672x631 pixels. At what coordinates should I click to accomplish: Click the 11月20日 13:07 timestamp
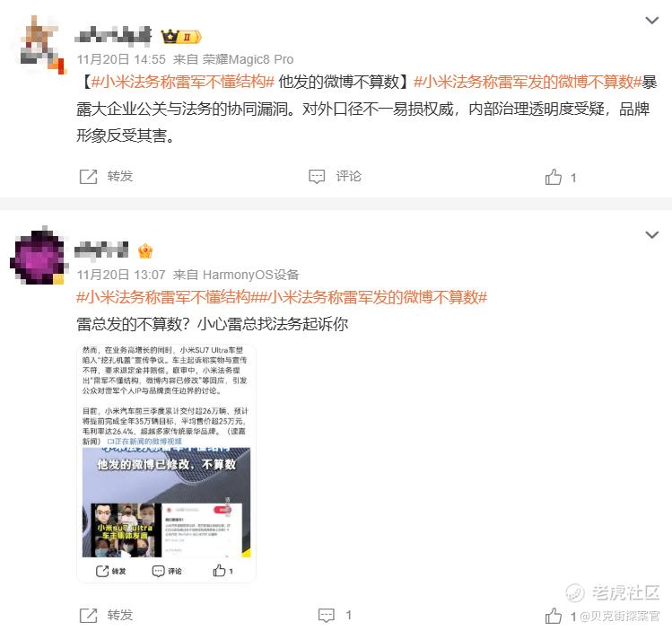point(121,275)
